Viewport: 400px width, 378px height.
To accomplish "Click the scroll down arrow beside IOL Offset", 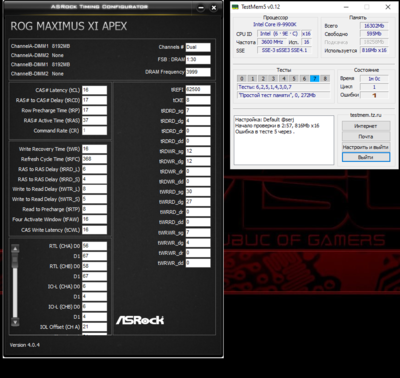I will (15, 322).
